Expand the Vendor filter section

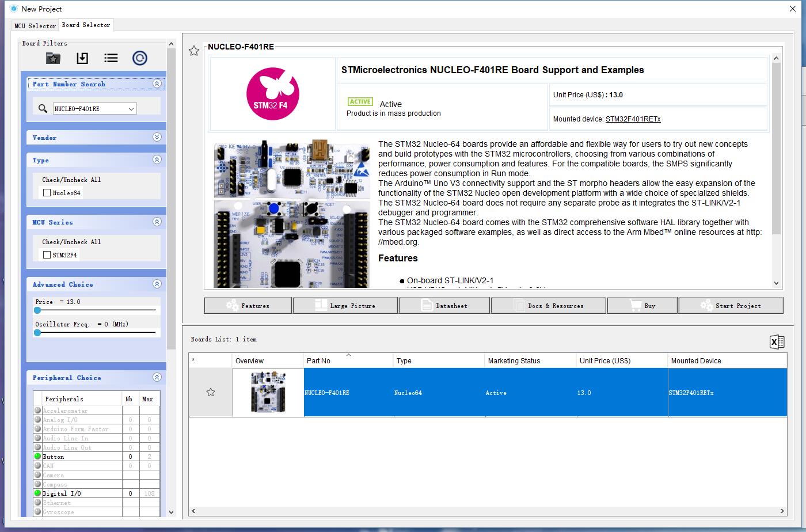(157, 137)
